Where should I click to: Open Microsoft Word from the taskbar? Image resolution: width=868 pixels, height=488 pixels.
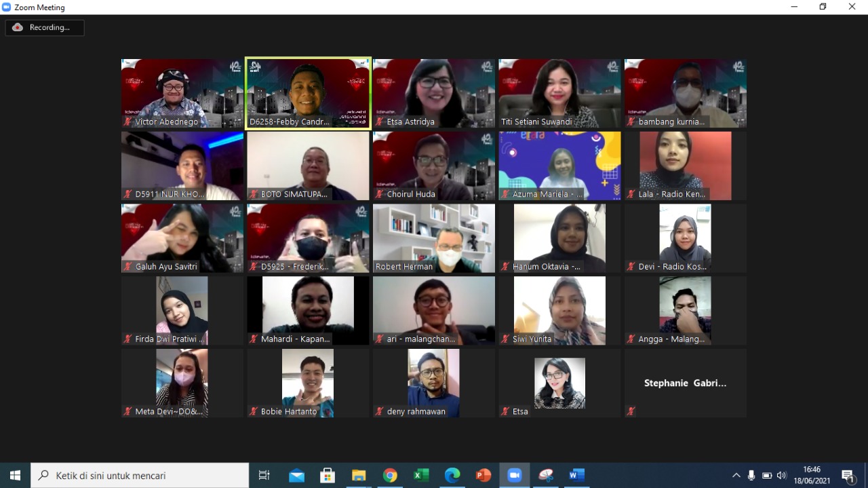[x=576, y=476]
